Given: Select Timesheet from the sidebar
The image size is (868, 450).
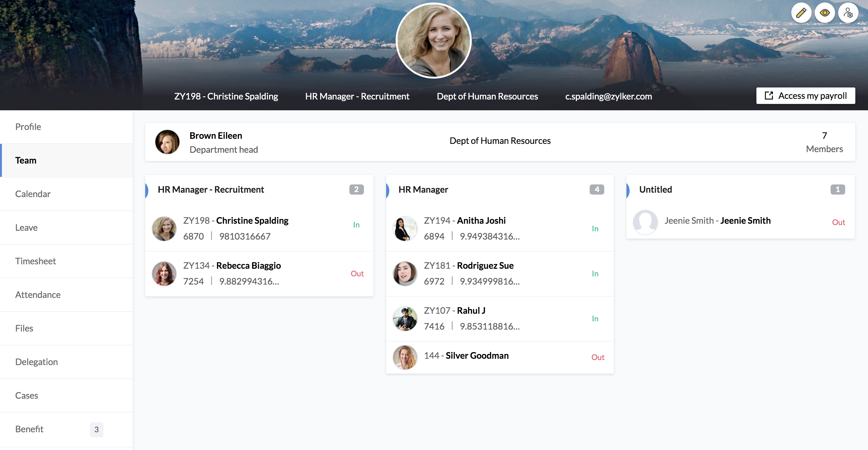Looking at the screenshot, I should (36, 261).
